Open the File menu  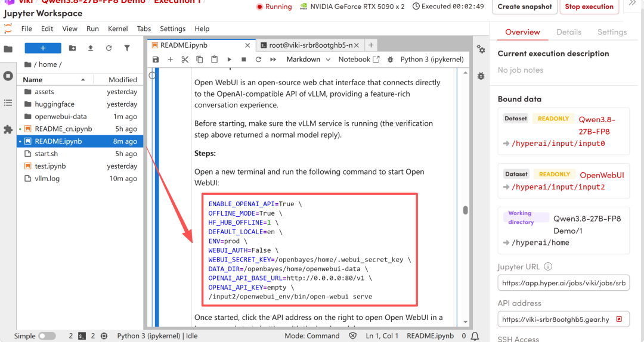27,29
